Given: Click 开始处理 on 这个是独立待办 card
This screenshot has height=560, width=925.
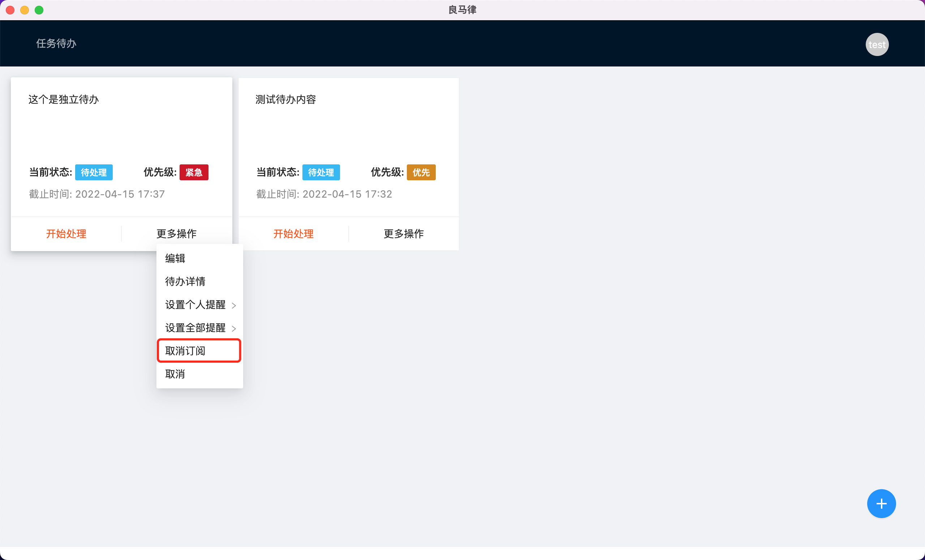Looking at the screenshot, I should [x=66, y=234].
